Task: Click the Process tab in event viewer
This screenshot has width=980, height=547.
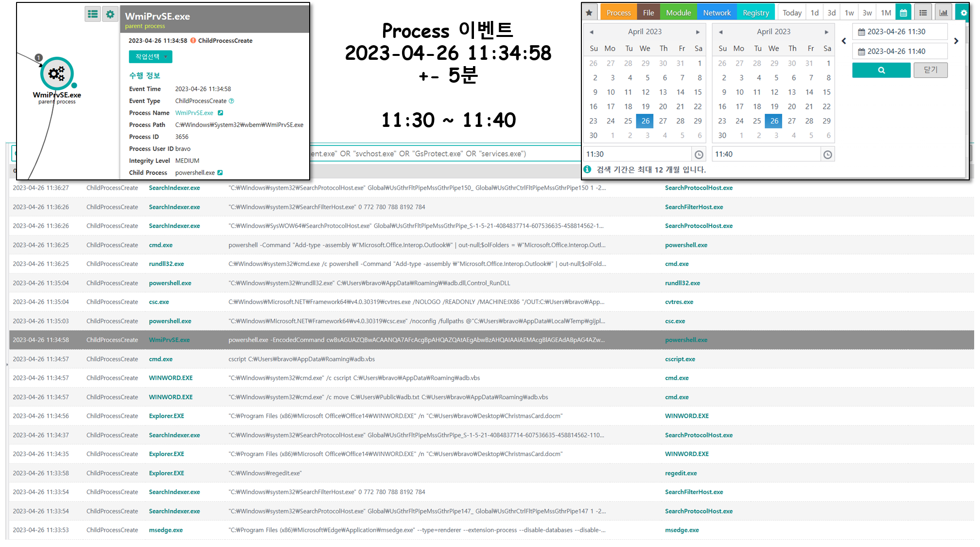Action: click(617, 12)
